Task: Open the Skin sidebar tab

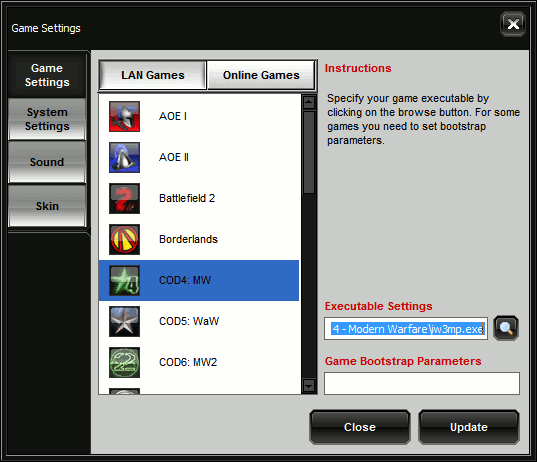Action: (47, 206)
